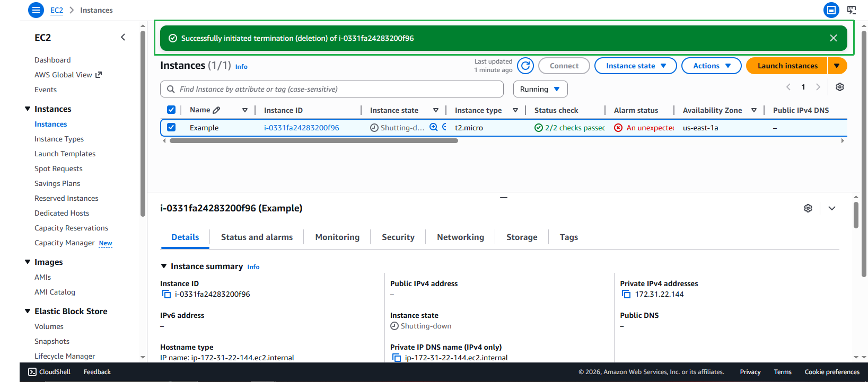Collapse the EC2 side navigation arrow
This screenshot has width=868, height=382.
(123, 37)
